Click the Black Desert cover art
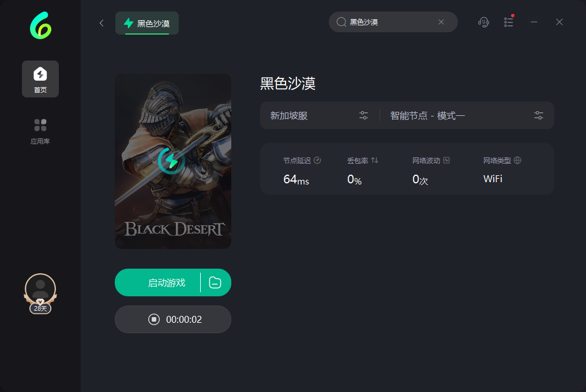 [173, 161]
